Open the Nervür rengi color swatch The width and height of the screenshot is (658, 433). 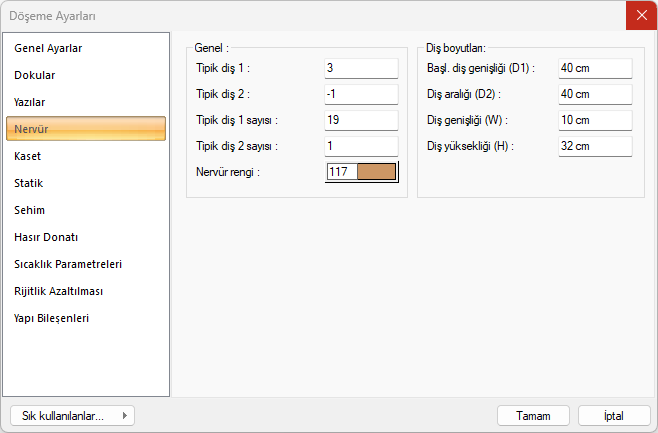376,172
